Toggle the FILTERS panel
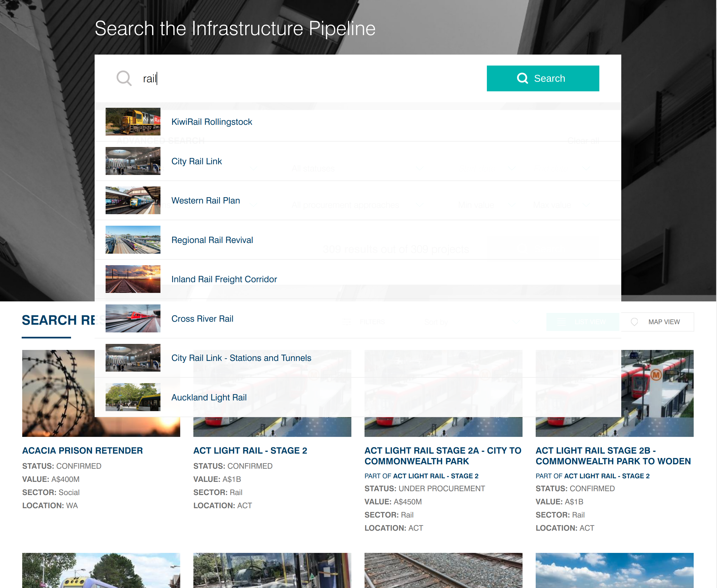Image resolution: width=717 pixels, height=588 pixels. click(x=364, y=322)
